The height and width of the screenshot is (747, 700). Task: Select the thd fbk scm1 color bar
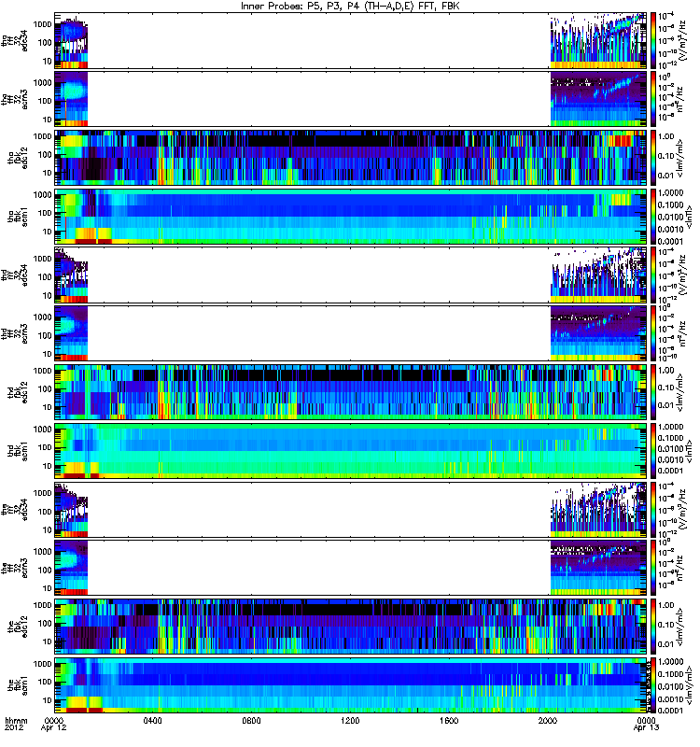coord(653,451)
